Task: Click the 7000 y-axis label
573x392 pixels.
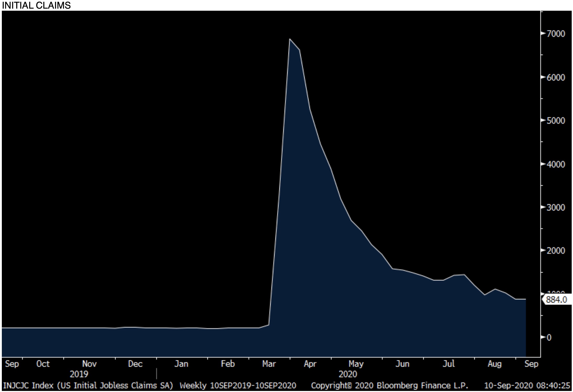Action: point(556,34)
